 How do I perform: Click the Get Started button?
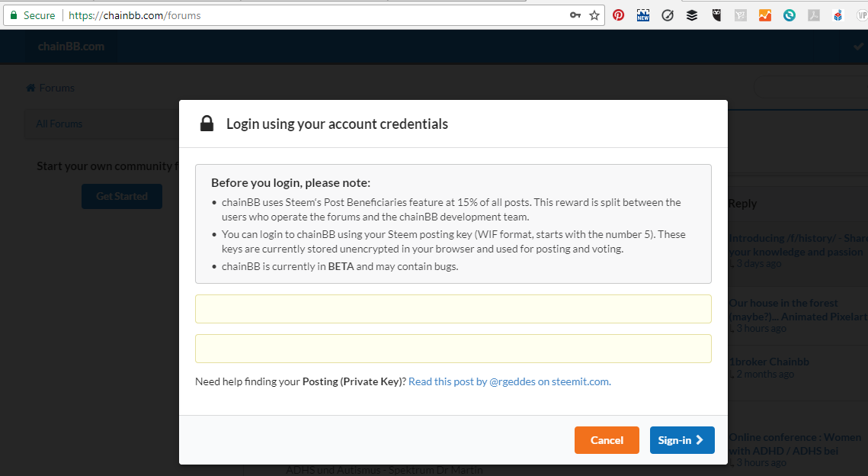pos(122,196)
